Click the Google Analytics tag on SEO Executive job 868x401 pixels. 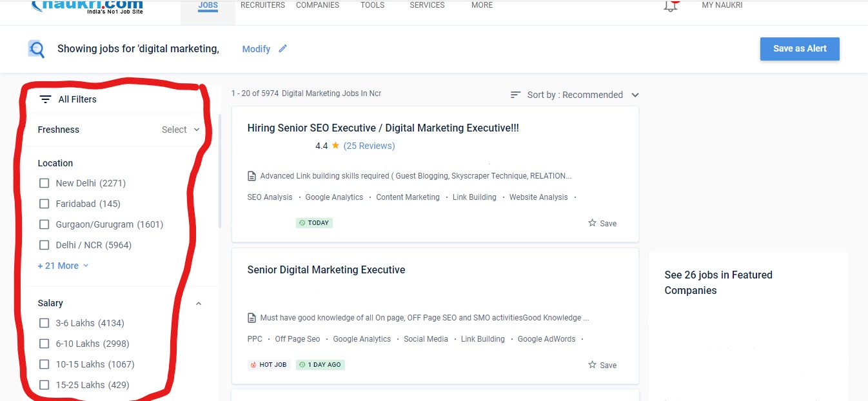point(334,197)
